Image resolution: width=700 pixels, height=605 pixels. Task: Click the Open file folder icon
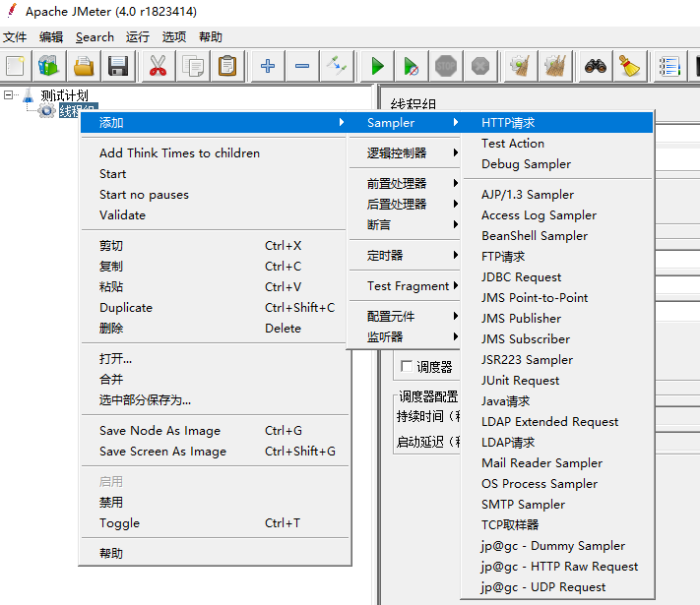(x=84, y=67)
